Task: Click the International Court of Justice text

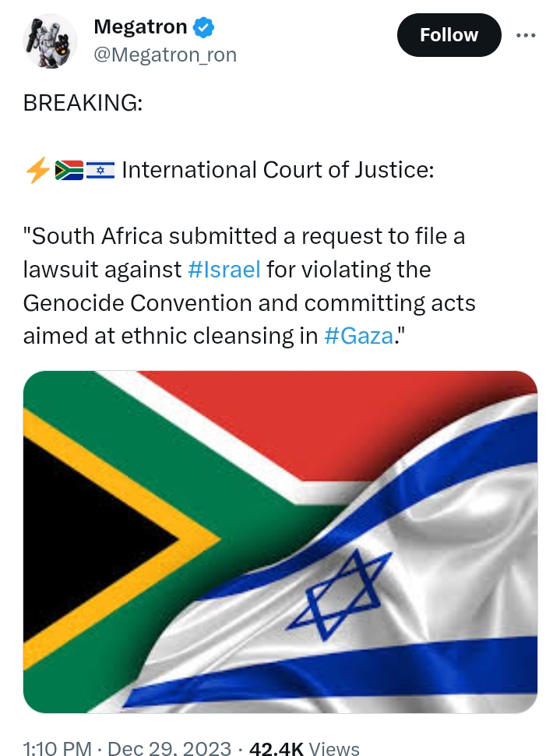Action: 278,170
